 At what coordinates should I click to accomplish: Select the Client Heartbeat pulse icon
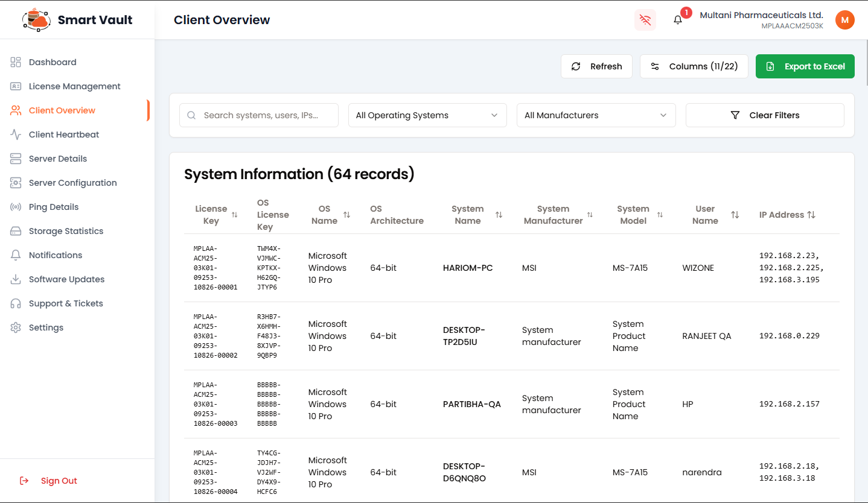pos(16,134)
